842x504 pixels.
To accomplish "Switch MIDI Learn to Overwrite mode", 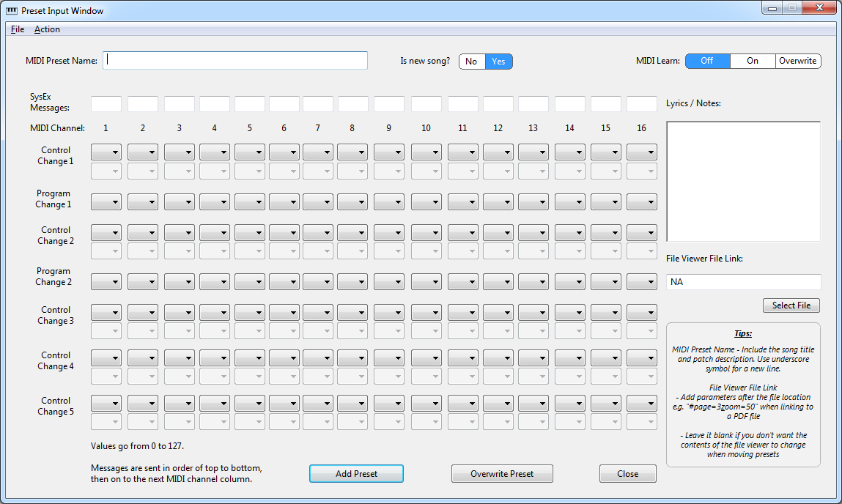I will (797, 61).
